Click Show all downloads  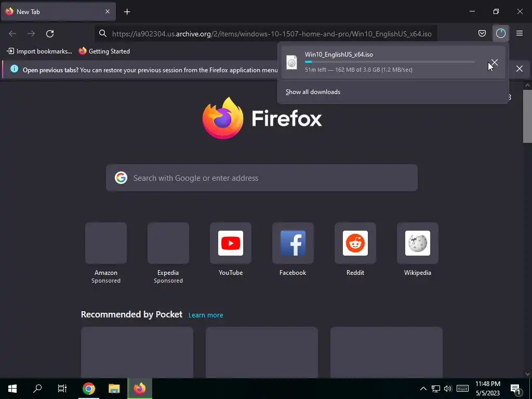pos(313,92)
